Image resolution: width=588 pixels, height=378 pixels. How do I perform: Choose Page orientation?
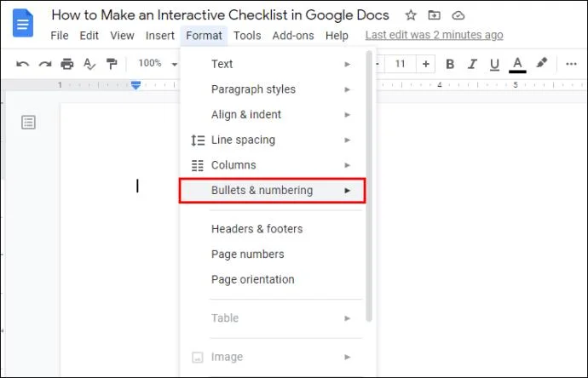tap(273, 279)
